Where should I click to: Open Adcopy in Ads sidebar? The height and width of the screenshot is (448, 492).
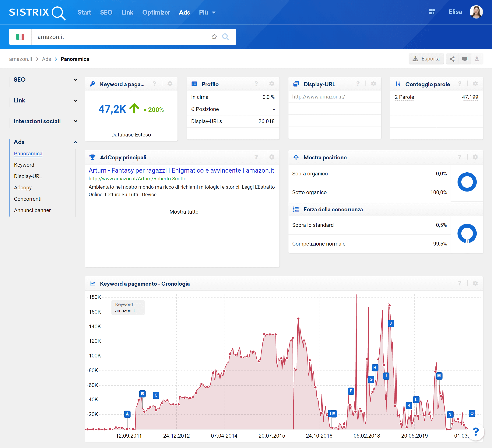point(23,188)
